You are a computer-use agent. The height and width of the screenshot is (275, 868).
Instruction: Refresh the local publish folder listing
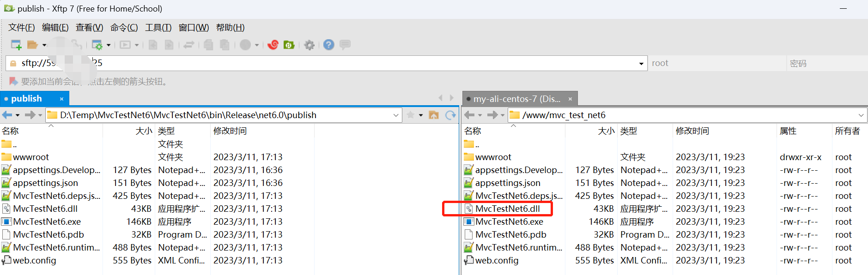pyautogui.click(x=450, y=115)
